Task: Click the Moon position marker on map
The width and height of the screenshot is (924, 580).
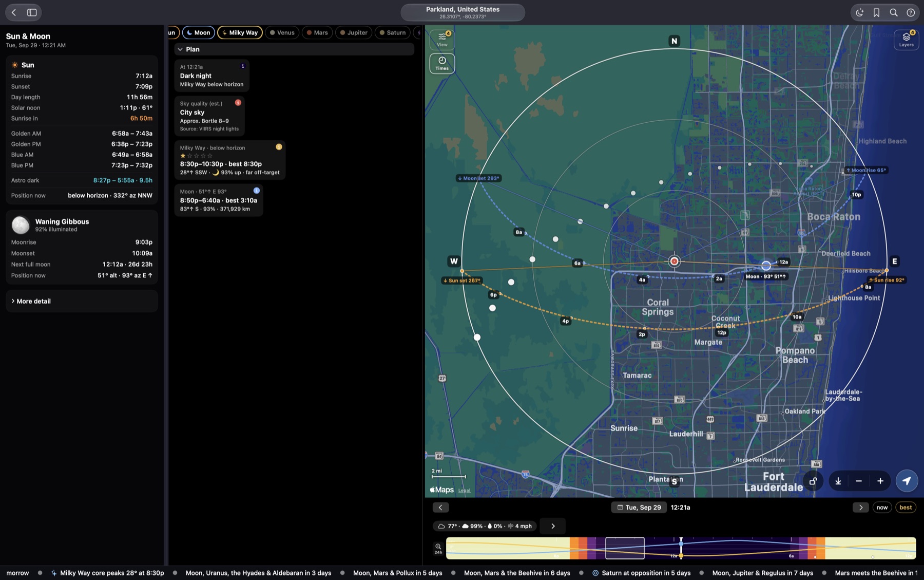Action: (766, 266)
